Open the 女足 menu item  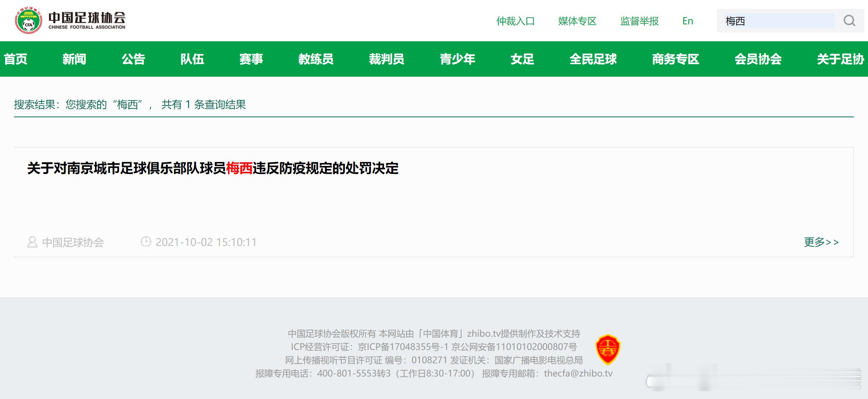(x=522, y=59)
